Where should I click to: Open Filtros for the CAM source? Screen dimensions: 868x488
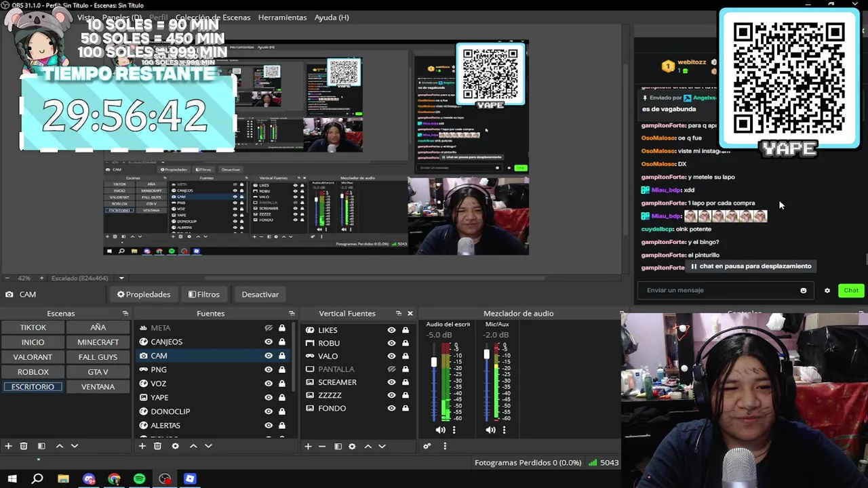tap(204, 294)
